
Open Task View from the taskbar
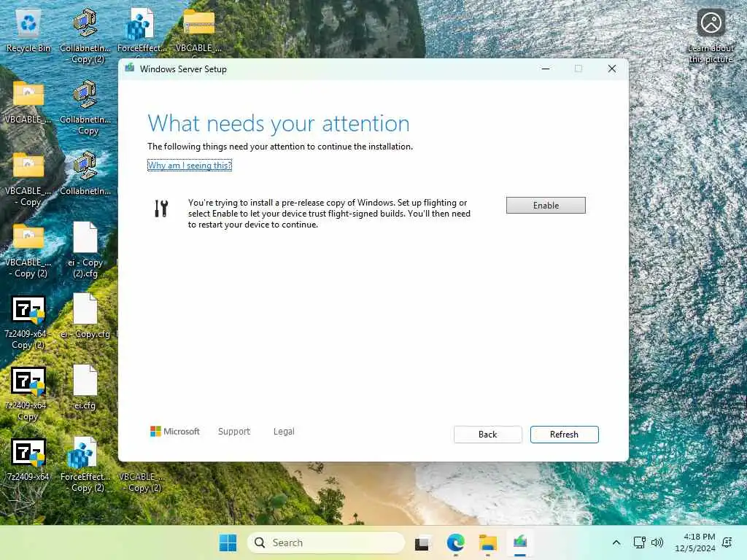click(x=422, y=542)
